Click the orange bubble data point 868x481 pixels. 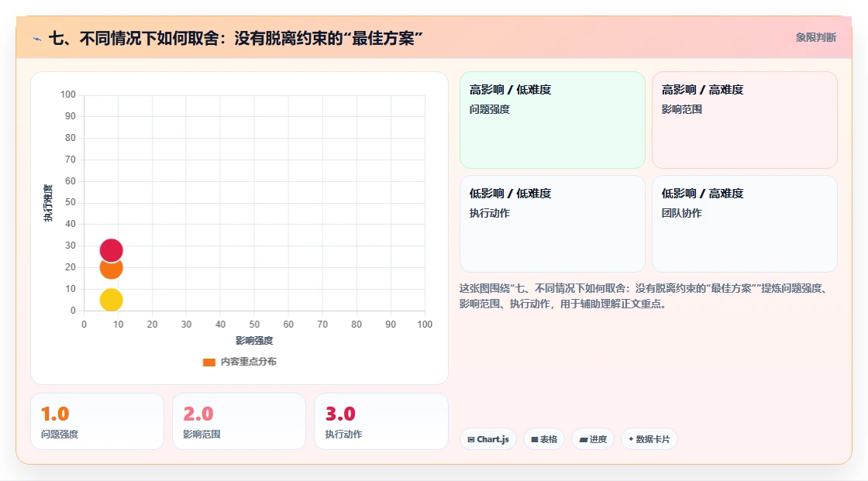click(x=112, y=268)
